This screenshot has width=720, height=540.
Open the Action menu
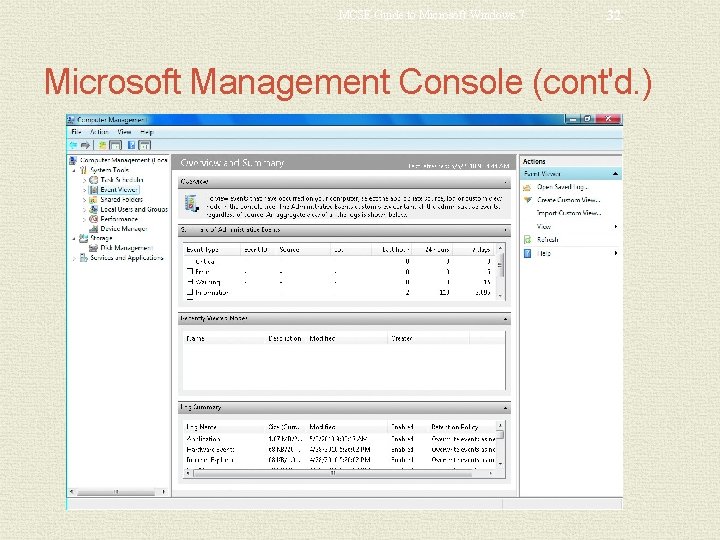[x=99, y=132]
